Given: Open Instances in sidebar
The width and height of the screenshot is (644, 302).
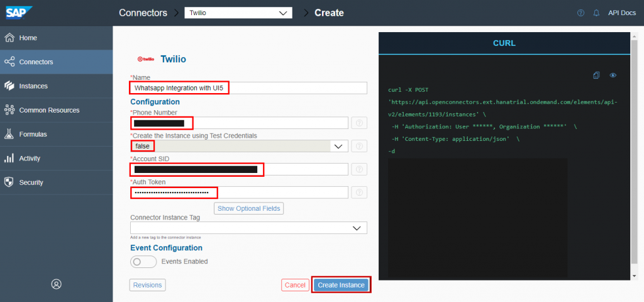Looking at the screenshot, I should tap(56, 86).
